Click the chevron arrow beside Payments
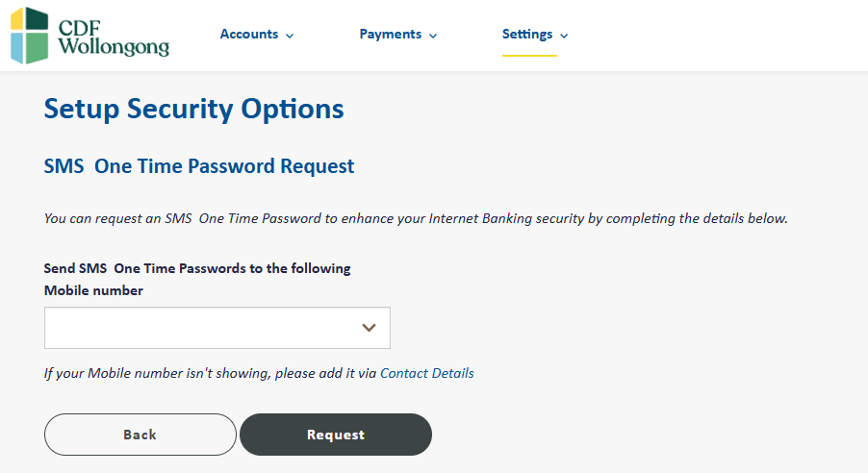The height and width of the screenshot is (473, 868). tap(433, 36)
